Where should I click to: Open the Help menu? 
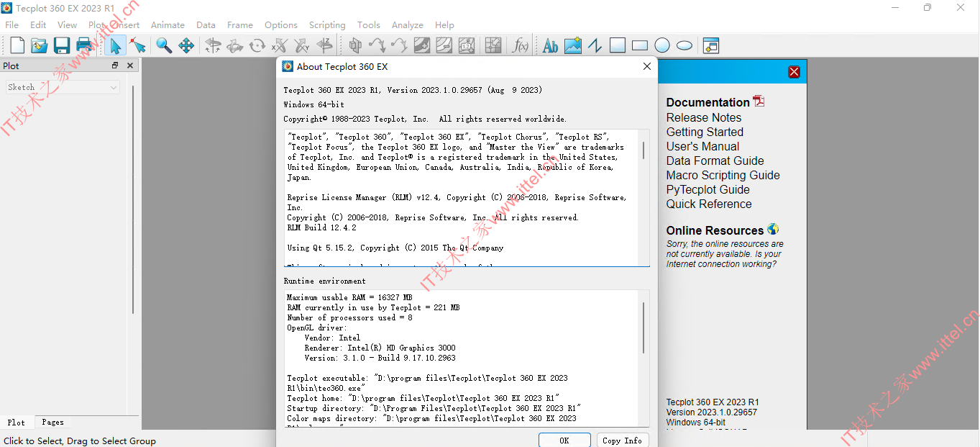coord(445,24)
